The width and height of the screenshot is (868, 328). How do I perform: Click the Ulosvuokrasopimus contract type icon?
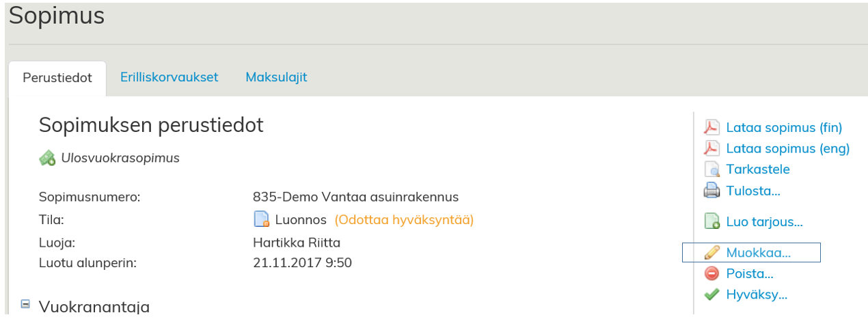click(x=47, y=158)
